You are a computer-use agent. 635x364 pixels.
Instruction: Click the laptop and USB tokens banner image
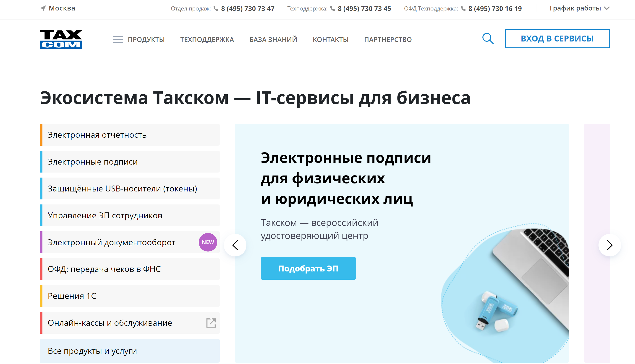(x=505, y=293)
